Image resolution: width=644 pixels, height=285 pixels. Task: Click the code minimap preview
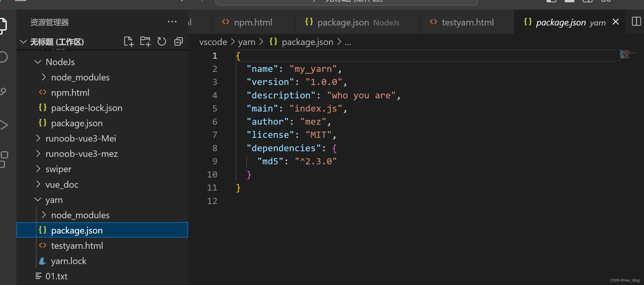627,55
